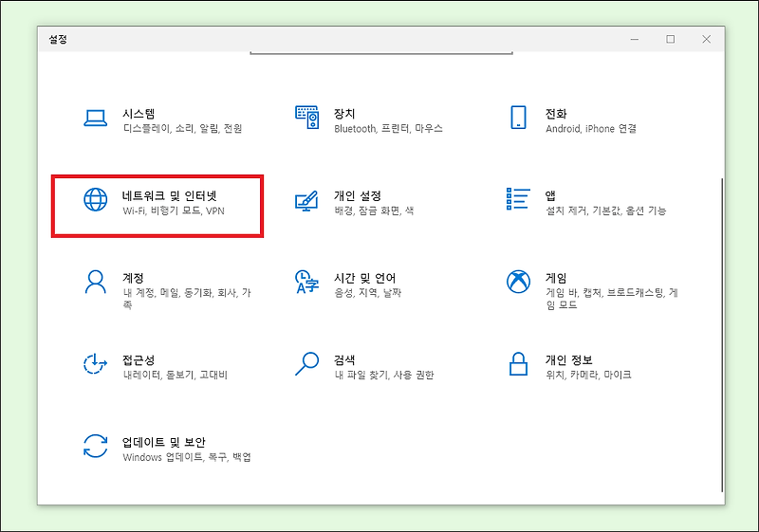Click '위치, 카메라, 마이크' description
Image resolution: width=759 pixels, height=532 pixels.
(588, 375)
